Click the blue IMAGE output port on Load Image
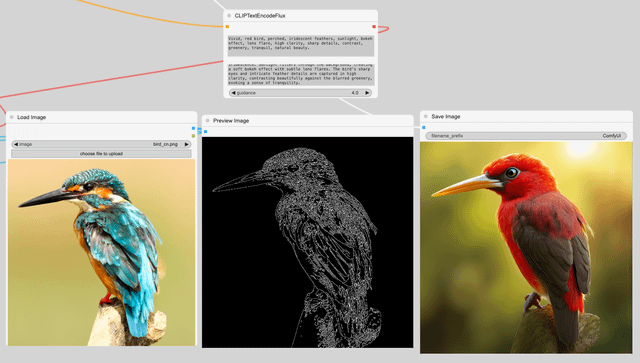The width and height of the screenshot is (640, 363). (193, 128)
